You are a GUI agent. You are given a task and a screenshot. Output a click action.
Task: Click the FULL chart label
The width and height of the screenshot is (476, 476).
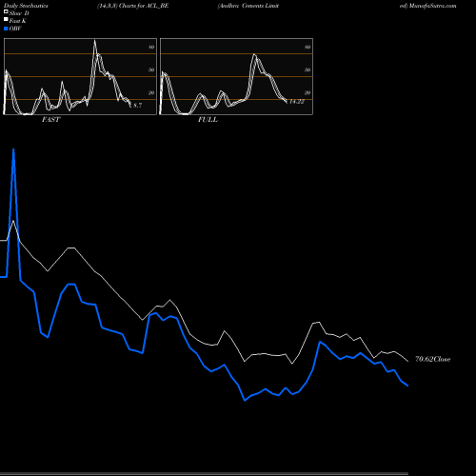[208, 119]
